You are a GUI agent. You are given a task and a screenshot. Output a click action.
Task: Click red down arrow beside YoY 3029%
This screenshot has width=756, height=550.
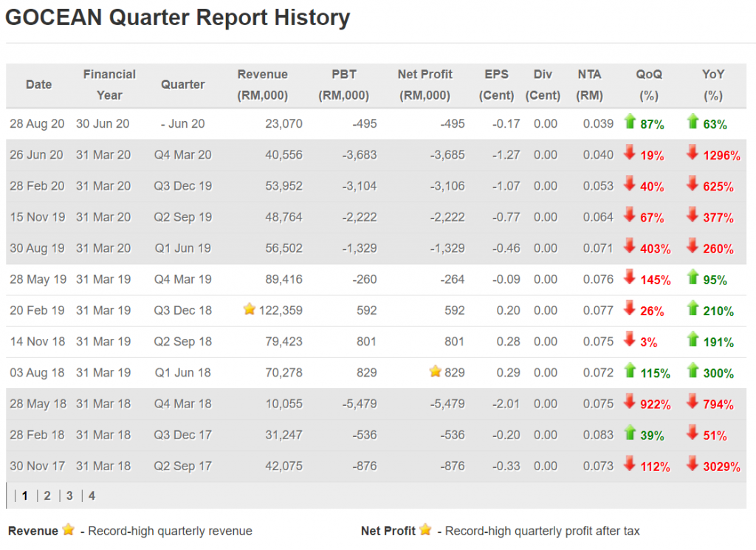click(693, 464)
